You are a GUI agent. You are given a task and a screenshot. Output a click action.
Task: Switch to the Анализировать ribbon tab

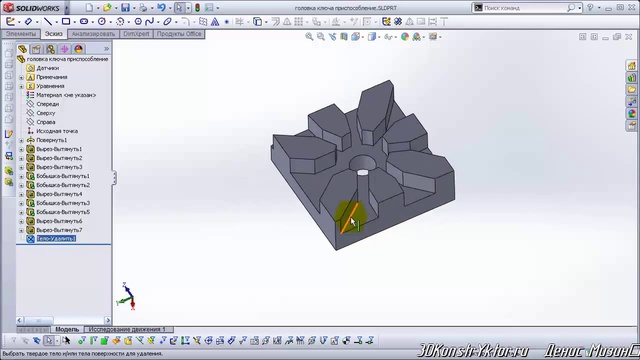[x=93, y=34]
